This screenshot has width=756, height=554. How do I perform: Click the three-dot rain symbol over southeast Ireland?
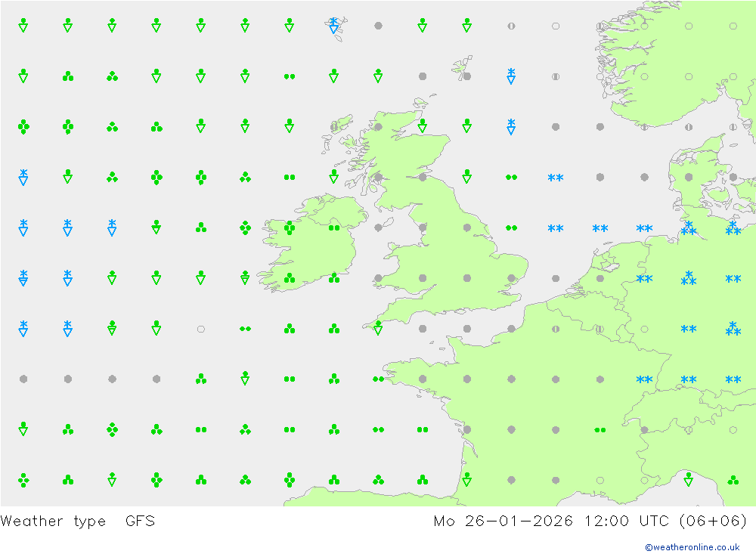click(333, 277)
